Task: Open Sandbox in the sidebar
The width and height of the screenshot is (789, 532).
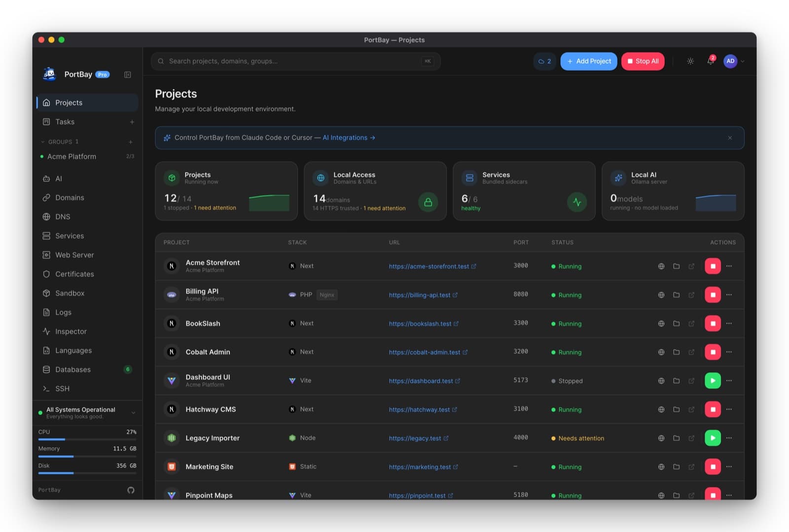Action: pos(87,293)
